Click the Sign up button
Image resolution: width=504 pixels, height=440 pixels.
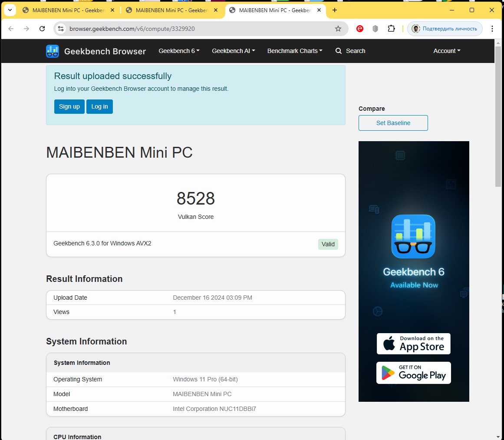(x=69, y=106)
